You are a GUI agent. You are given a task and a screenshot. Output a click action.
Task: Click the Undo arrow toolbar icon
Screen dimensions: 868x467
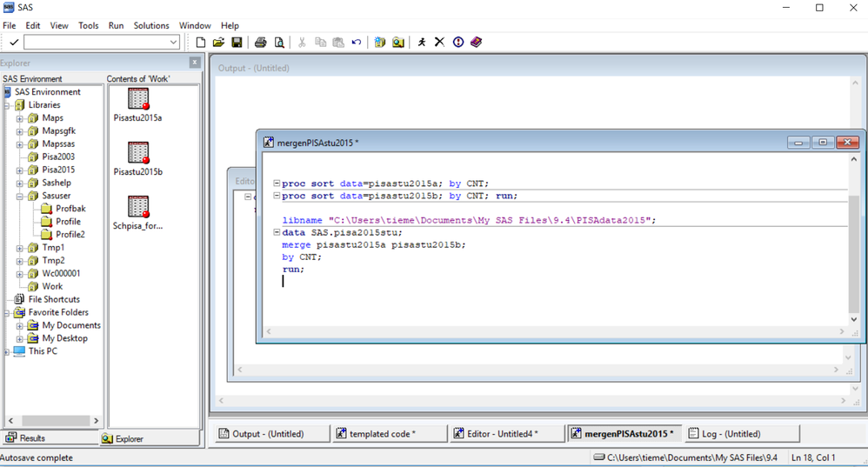(357, 42)
